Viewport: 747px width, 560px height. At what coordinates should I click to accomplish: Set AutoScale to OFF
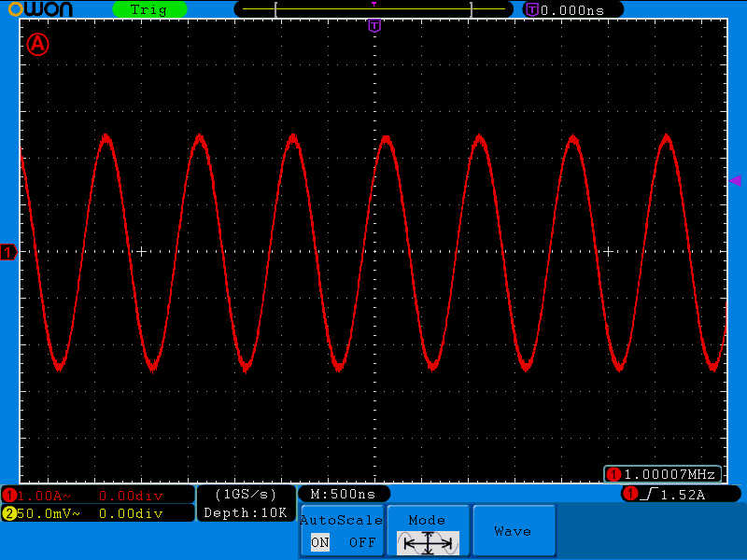click(361, 542)
